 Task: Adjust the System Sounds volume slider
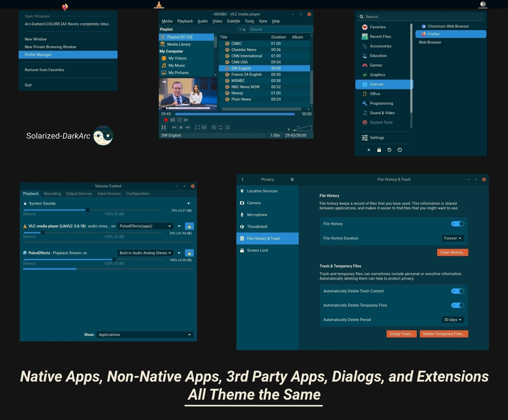click(x=93, y=210)
